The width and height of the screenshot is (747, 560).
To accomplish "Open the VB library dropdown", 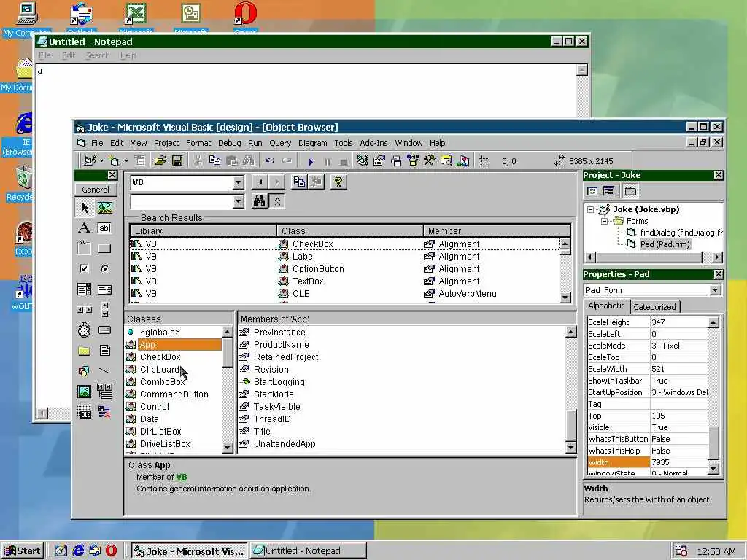I will 239,182.
